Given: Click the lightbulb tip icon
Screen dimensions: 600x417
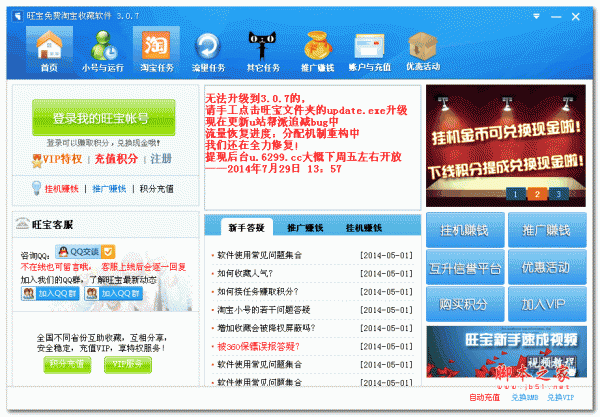Looking at the screenshot, I should click(36, 188).
